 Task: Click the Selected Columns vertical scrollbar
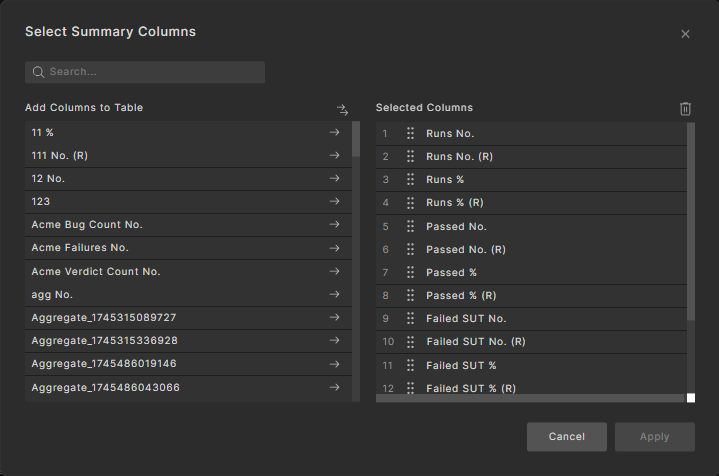(690, 220)
